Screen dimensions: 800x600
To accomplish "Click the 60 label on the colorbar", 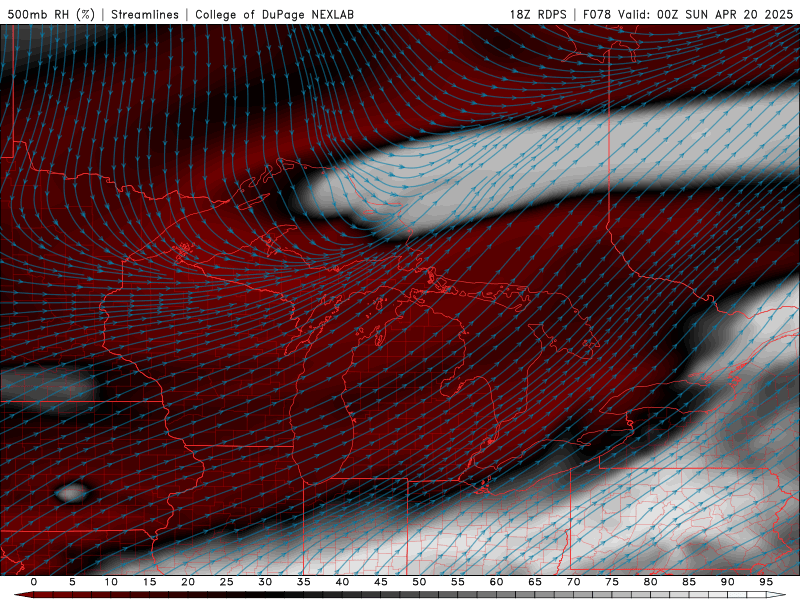I will click(x=496, y=582).
